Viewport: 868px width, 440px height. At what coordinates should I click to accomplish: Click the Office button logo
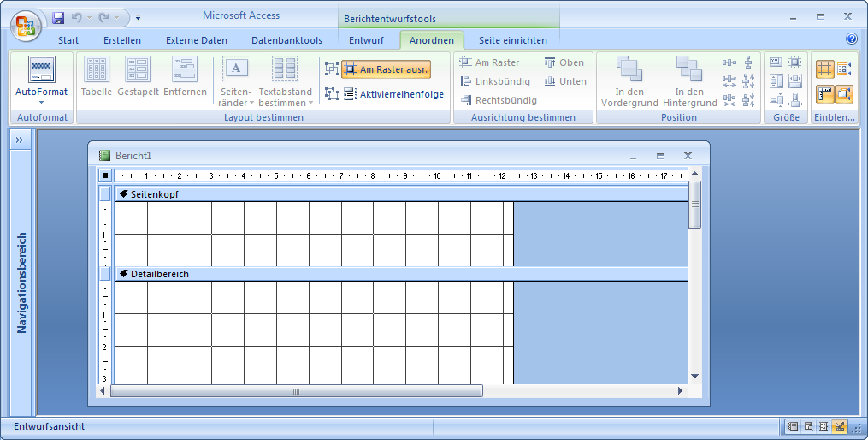click(x=26, y=24)
